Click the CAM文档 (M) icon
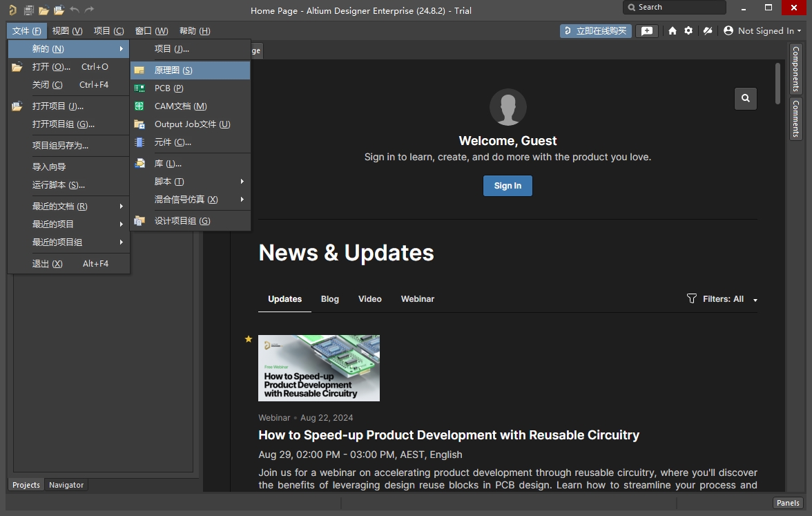The height and width of the screenshot is (516, 812). point(139,106)
